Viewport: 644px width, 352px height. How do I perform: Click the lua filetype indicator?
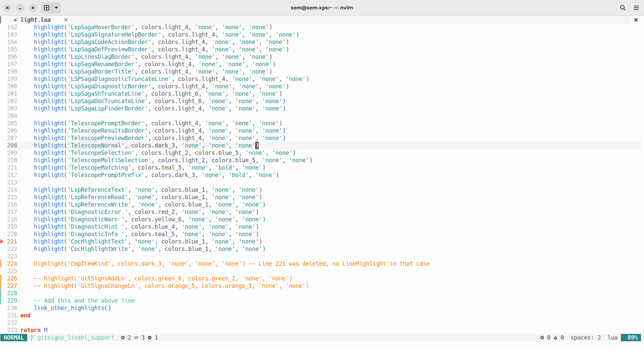pyautogui.click(x=612, y=338)
